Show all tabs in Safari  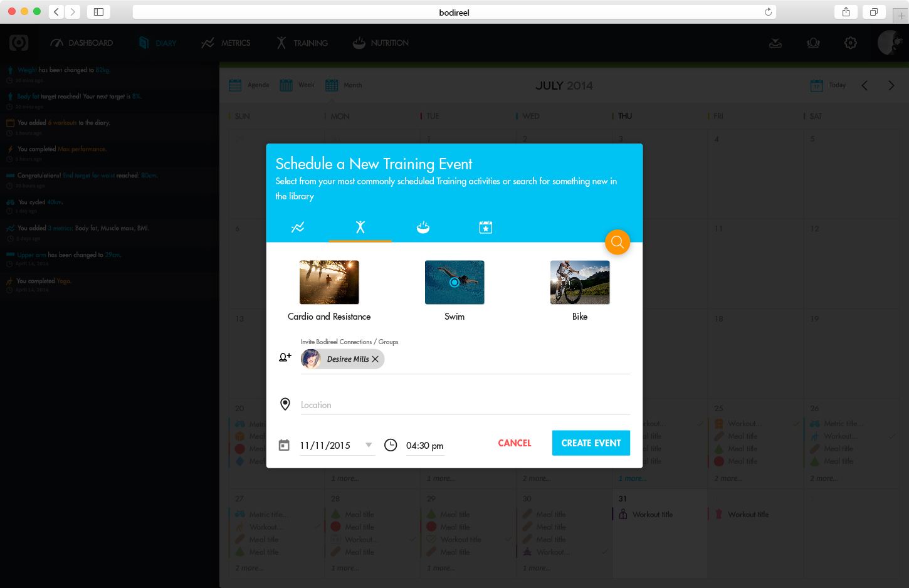click(874, 11)
